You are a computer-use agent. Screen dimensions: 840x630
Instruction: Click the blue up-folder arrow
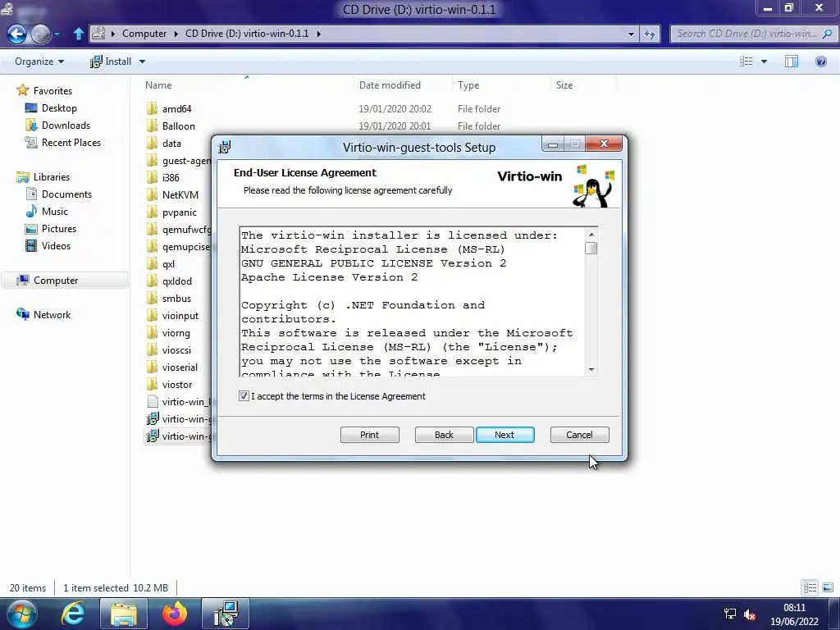click(x=79, y=34)
